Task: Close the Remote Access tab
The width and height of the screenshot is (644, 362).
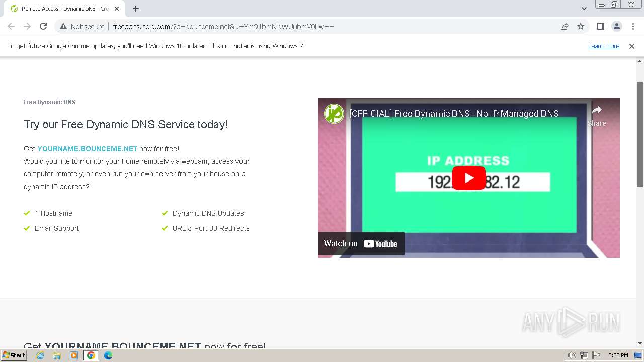Action: point(117,9)
